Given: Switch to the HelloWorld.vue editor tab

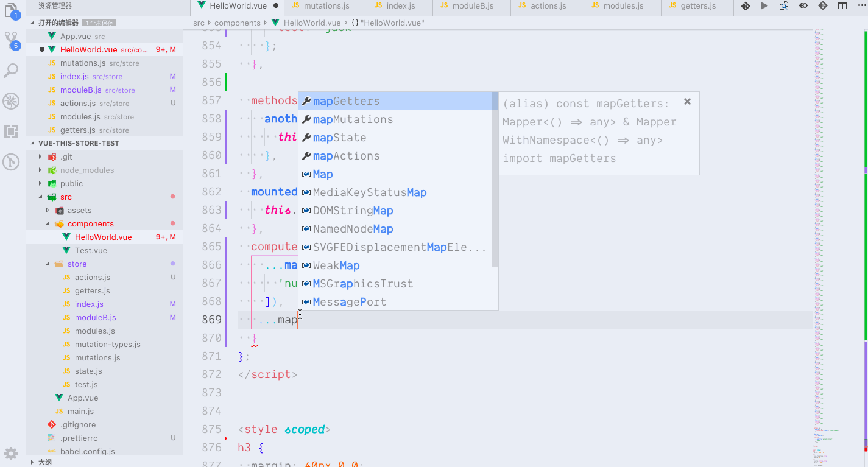Looking at the screenshot, I should [238, 6].
